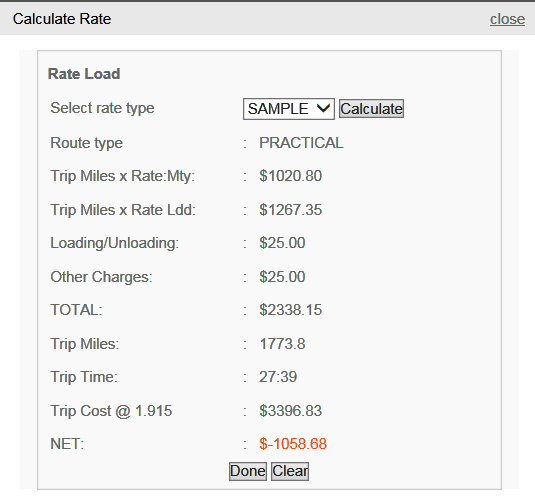This screenshot has height=499, width=535.
Task: Open the SAMPLE rate type dropdown
Action: (289, 109)
